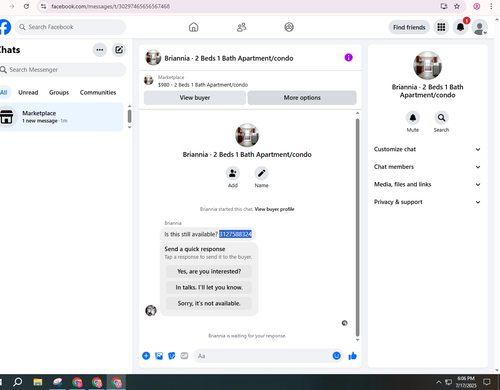Image resolution: width=500 pixels, height=390 pixels.
Task: Choose a sticker icon in composer
Action: [x=172, y=356]
